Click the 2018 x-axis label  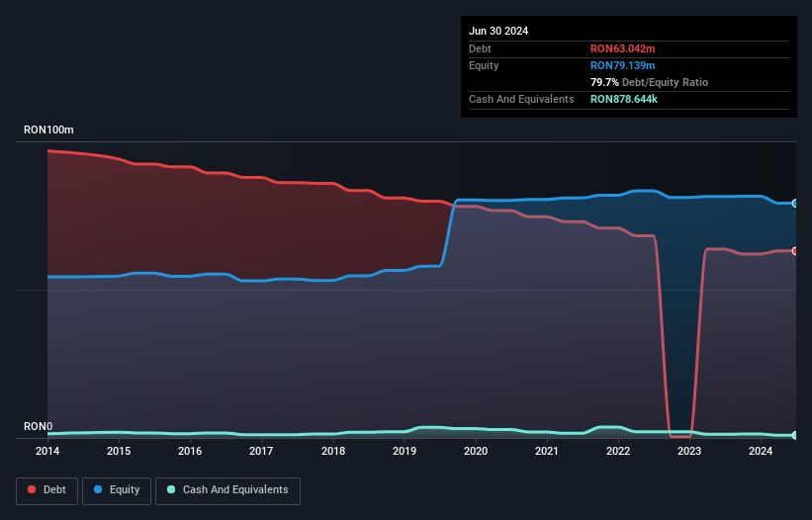click(x=333, y=451)
